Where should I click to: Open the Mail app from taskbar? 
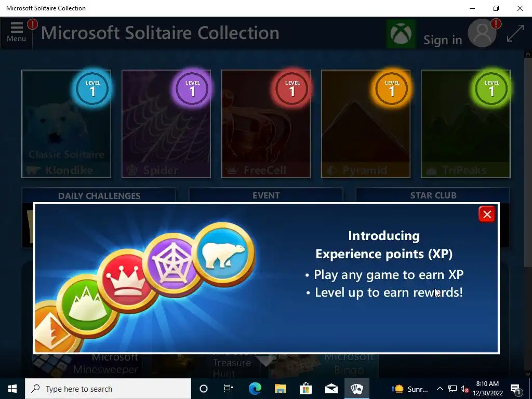[x=331, y=389]
